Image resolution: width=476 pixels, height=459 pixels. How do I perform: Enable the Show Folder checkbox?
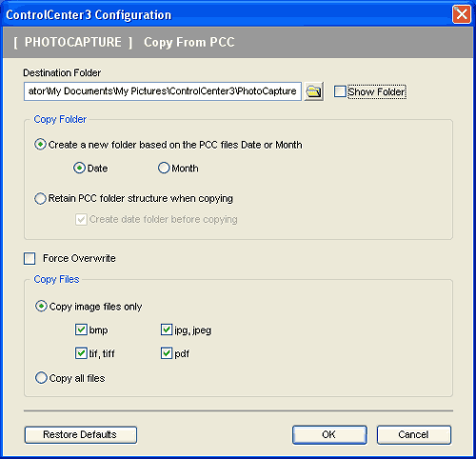click(340, 91)
